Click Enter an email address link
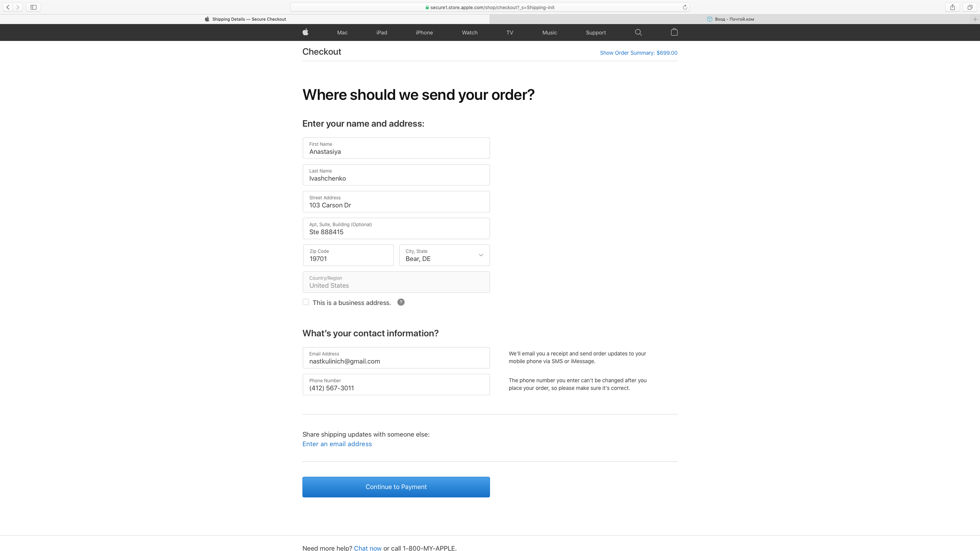 click(337, 444)
